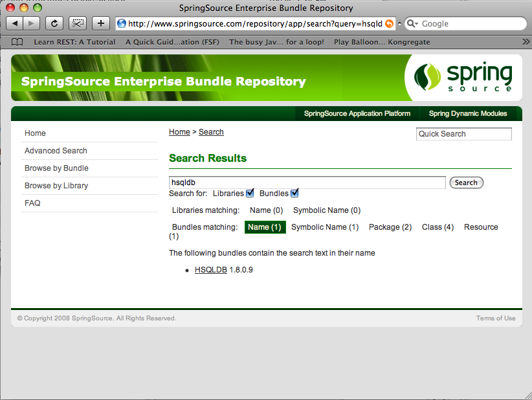The height and width of the screenshot is (400, 532).
Task: Click the SpringSource logo in the banner
Action: tap(463, 78)
